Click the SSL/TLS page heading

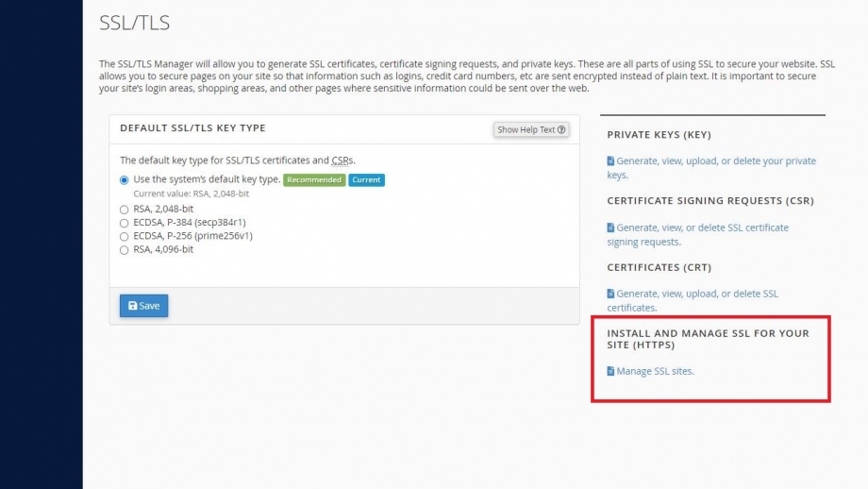pyautogui.click(x=135, y=23)
